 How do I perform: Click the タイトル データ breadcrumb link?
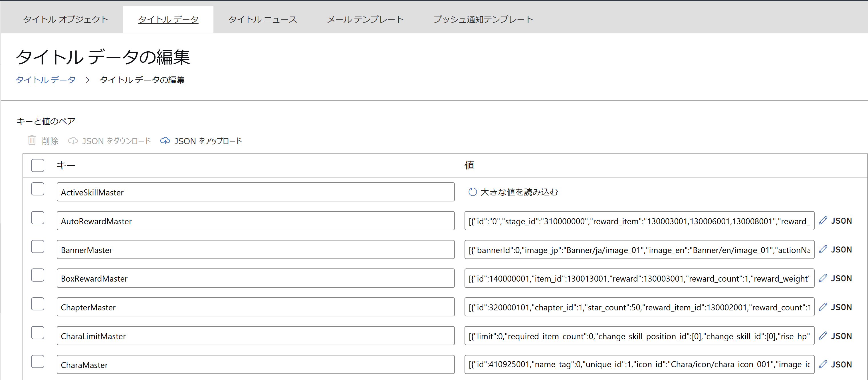pyautogui.click(x=45, y=80)
